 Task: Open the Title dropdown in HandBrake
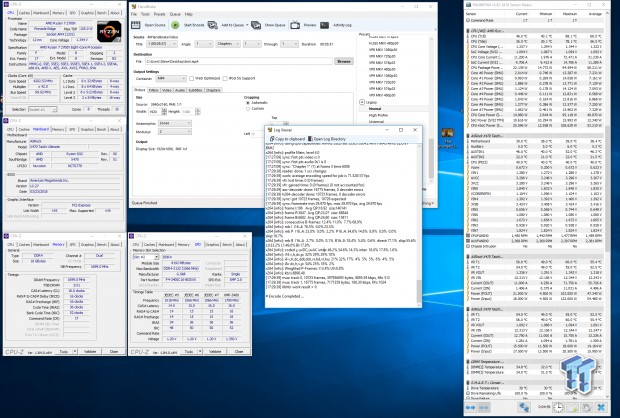point(162,44)
